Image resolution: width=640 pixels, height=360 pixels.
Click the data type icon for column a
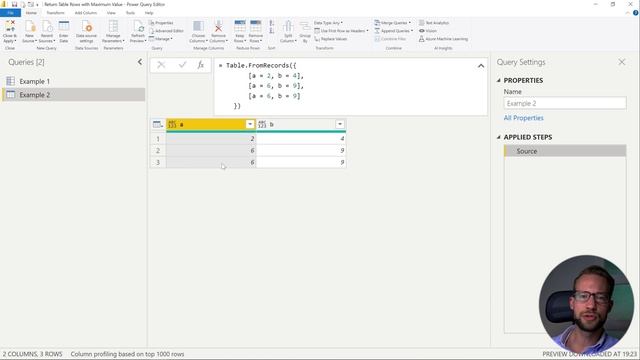(172, 124)
